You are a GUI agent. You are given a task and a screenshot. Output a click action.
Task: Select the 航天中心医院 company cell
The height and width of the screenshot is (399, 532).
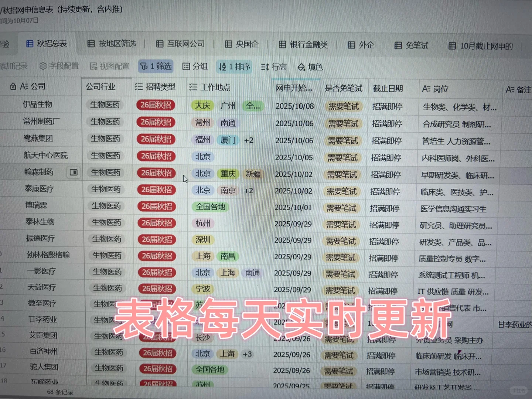point(46,155)
